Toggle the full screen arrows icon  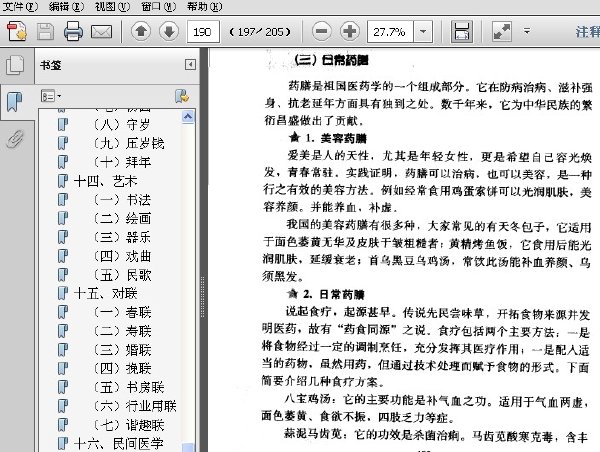[x=502, y=31]
